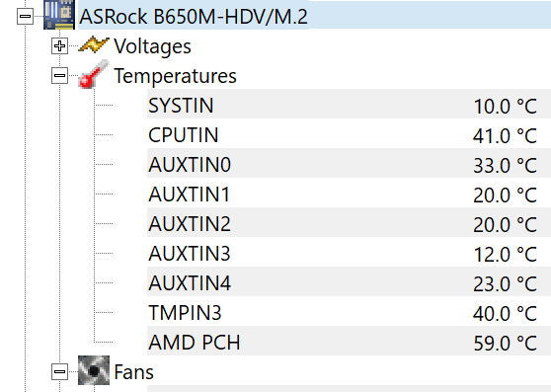Select the SYSTIN temperature row
Screen dimensions: 551x392
[349, 105]
